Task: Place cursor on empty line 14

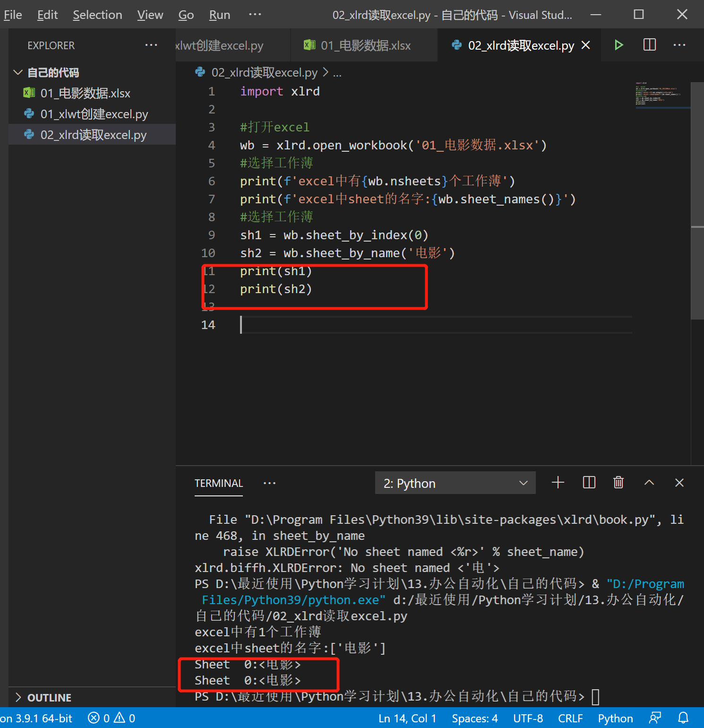Action: tap(436, 325)
